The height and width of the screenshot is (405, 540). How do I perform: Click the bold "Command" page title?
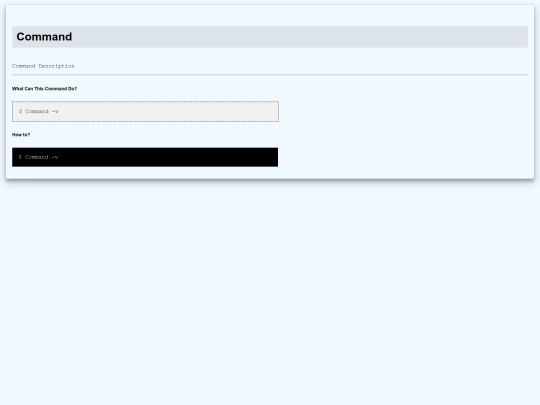[44, 37]
